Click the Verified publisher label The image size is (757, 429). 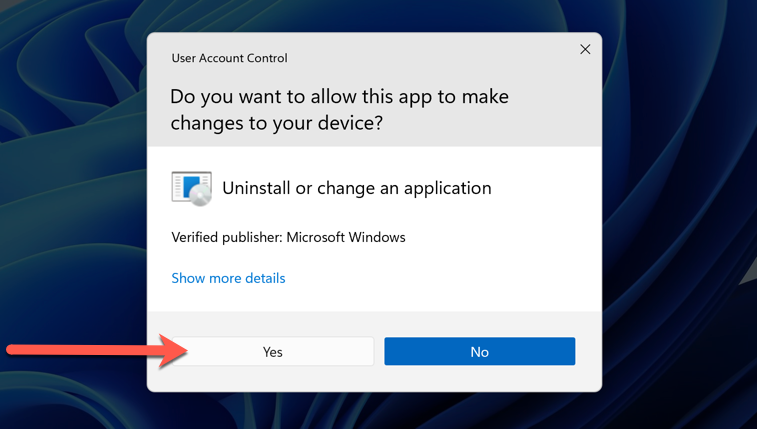tap(227, 237)
